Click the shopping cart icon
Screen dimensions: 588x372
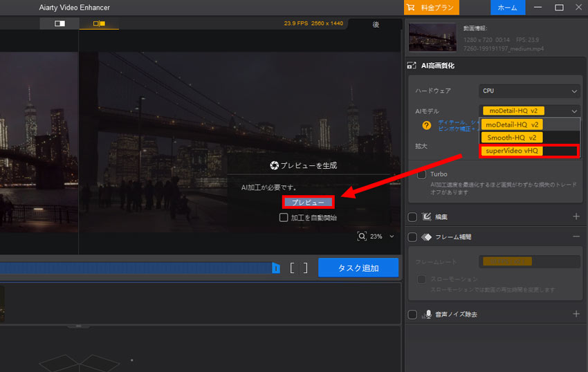411,7
